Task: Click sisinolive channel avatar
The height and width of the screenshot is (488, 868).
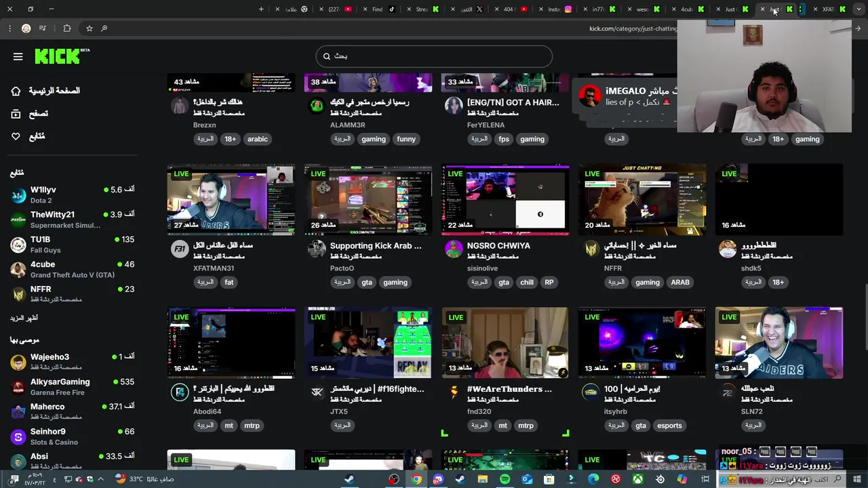Action: pos(454,249)
